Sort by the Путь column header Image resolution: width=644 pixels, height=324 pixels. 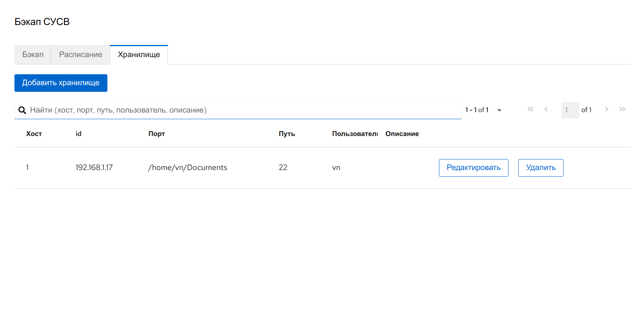287,134
